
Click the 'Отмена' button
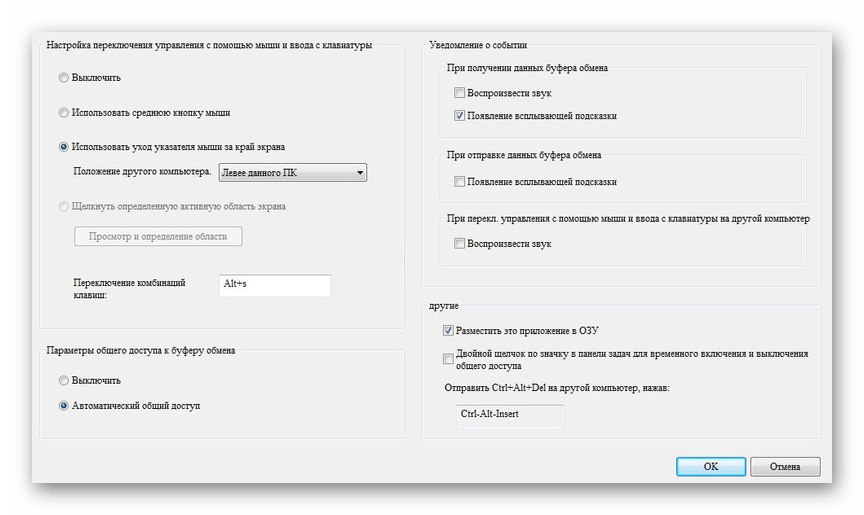784,466
